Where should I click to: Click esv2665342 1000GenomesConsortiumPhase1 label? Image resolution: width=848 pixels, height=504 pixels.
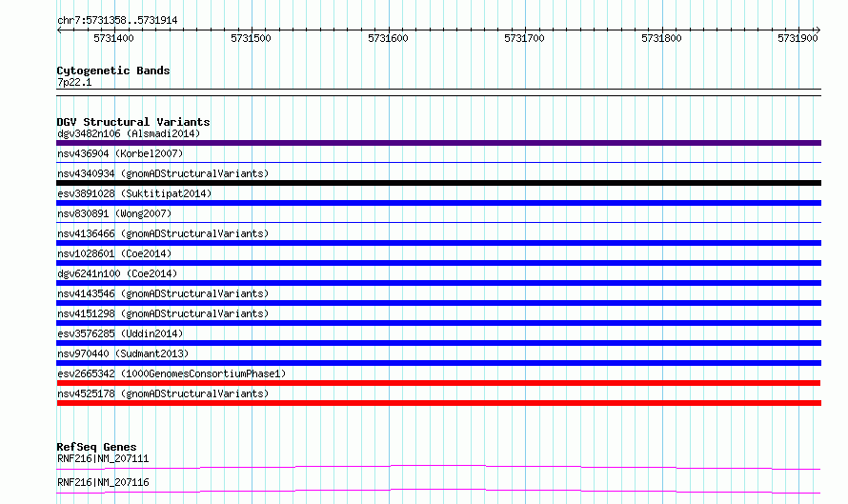coord(172,373)
